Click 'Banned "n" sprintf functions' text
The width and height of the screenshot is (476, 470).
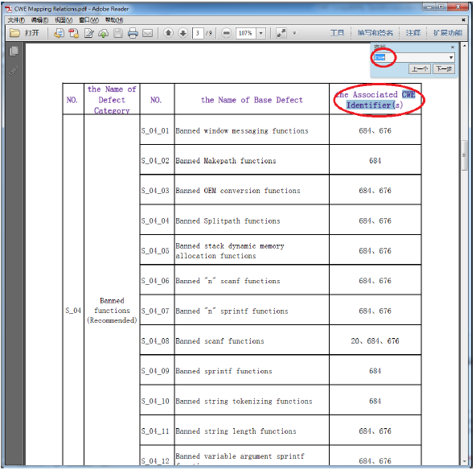(232, 311)
